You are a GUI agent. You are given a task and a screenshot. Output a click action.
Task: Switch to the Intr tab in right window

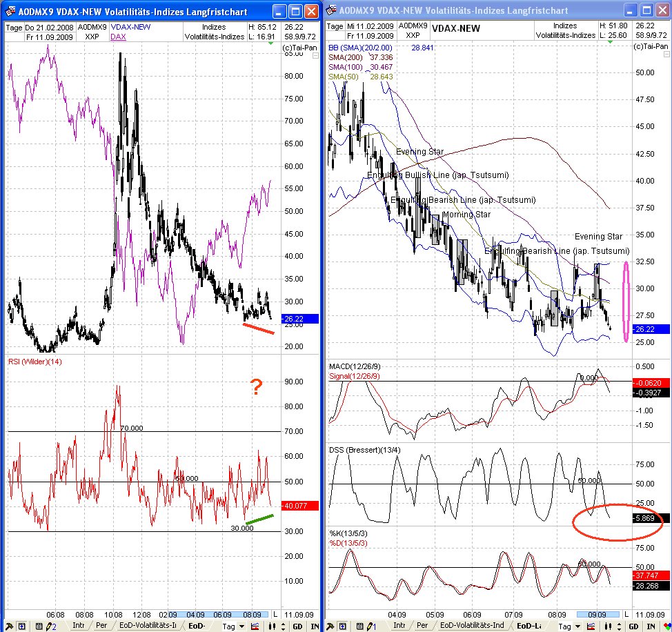pos(399,626)
